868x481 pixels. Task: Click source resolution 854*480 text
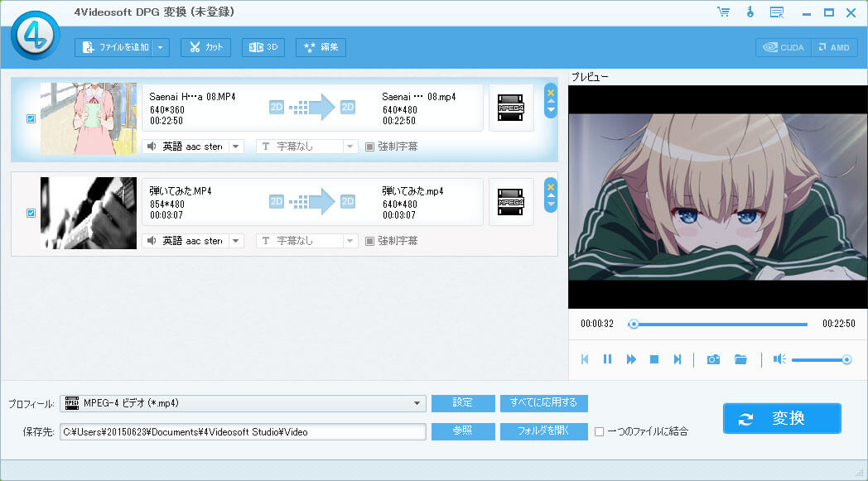click(167, 204)
